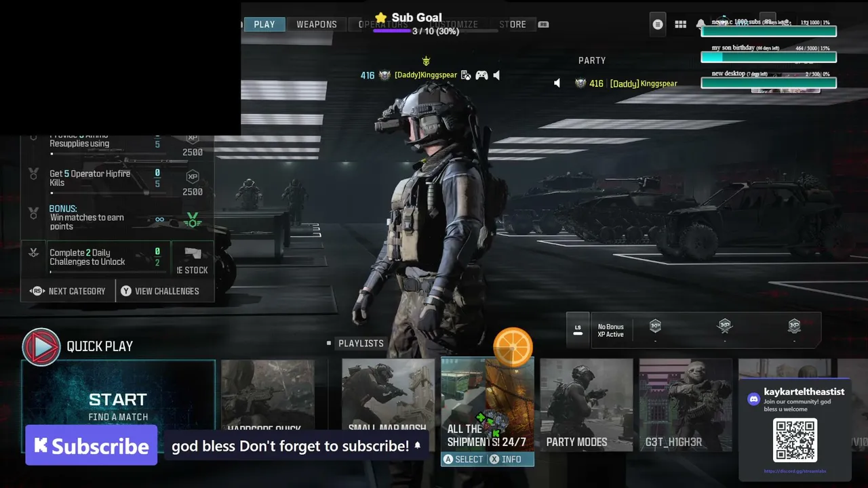Viewport: 868px width, 488px height.
Task: Mute the lobby player speaker icon
Action: (x=496, y=75)
